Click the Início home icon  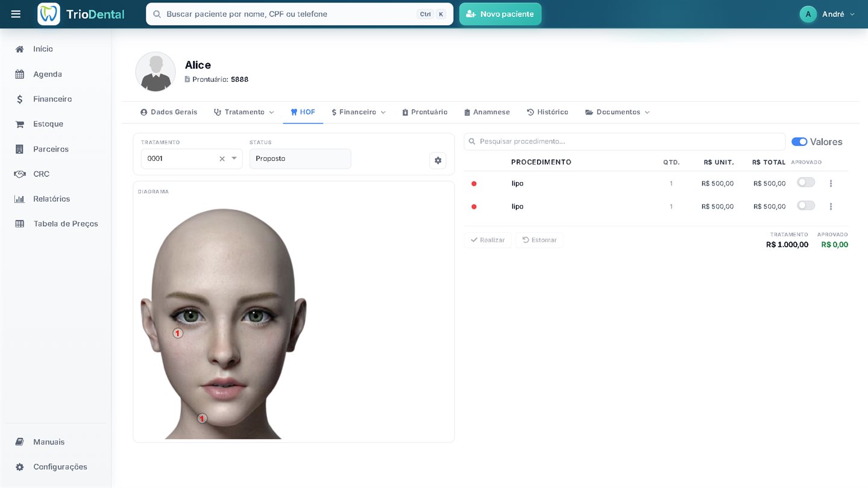[x=20, y=49]
